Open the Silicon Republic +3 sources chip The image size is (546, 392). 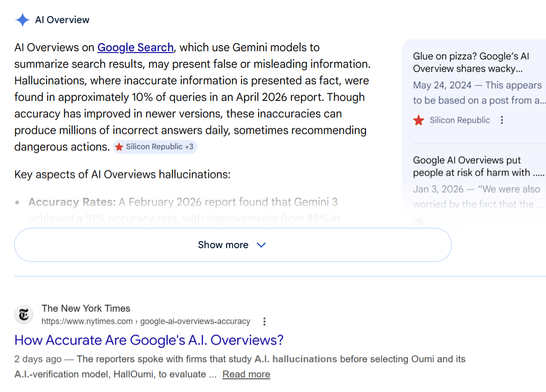(x=155, y=147)
